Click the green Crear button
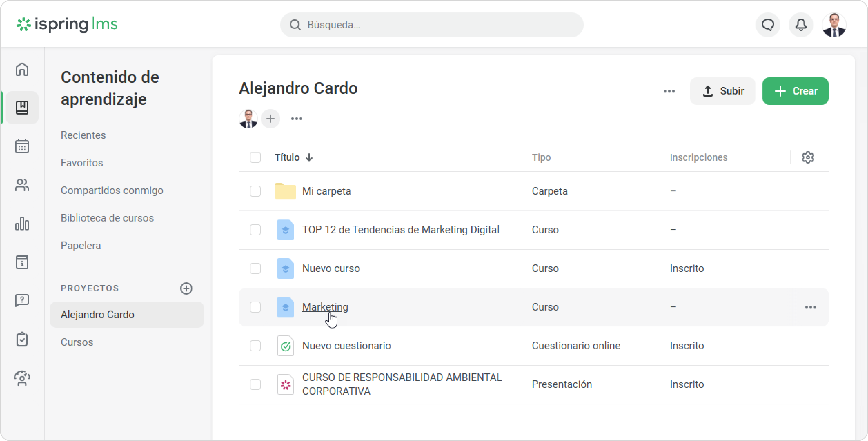 (795, 91)
